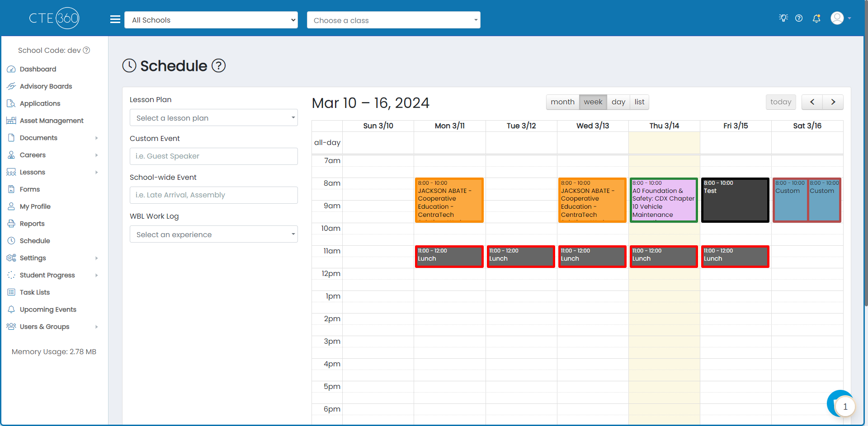868x426 pixels.
Task: Open Monday's JACKSON ABATE Cooperative Education event
Action: [x=449, y=200]
